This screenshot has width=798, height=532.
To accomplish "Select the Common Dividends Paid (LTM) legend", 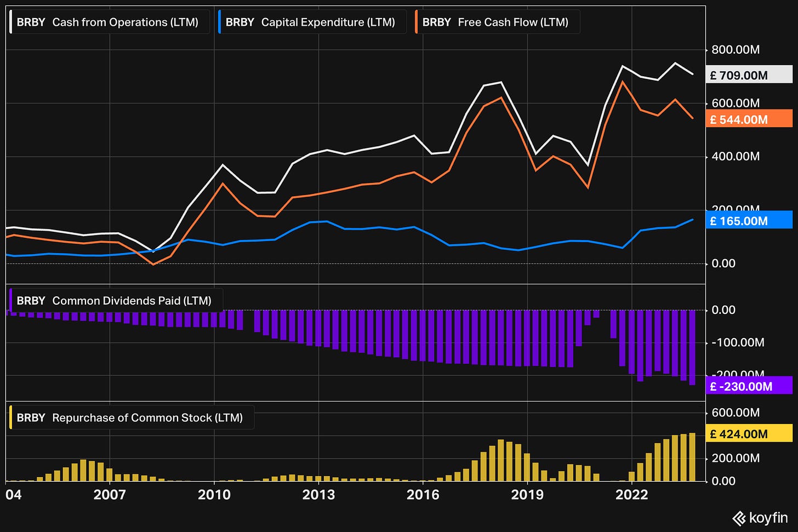I will click(116, 301).
